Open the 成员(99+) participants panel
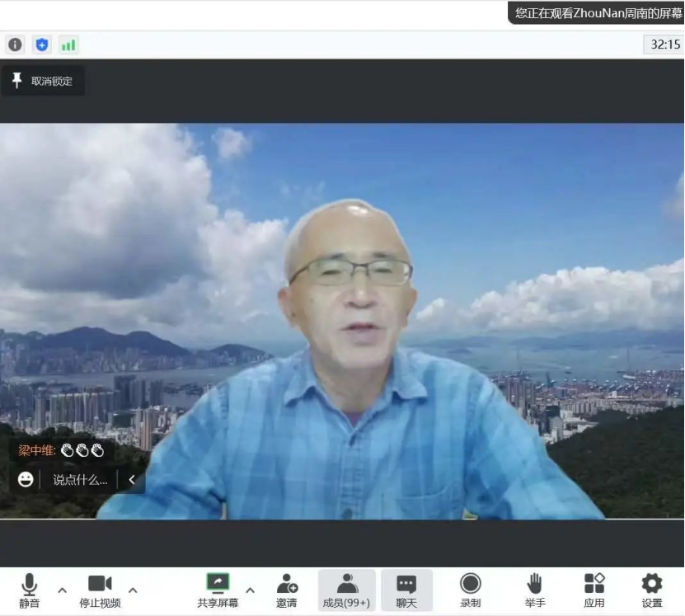The width and height of the screenshot is (685, 616). tap(346, 590)
